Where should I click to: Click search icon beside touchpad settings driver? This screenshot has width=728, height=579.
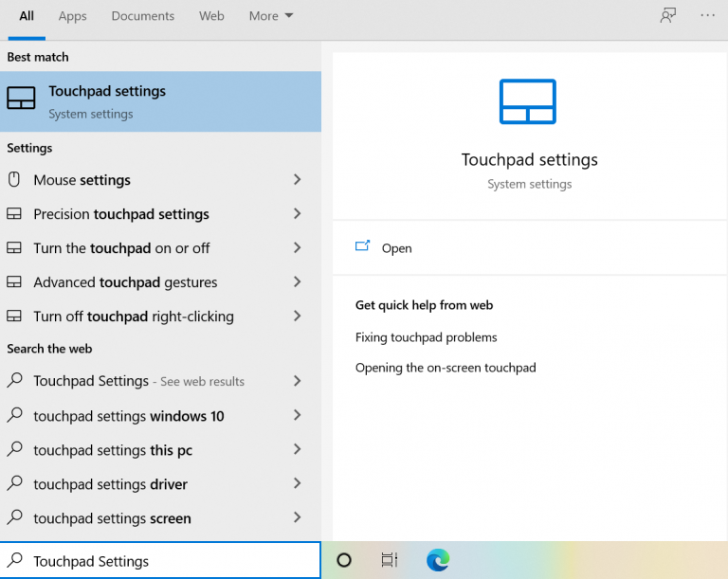tap(15, 483)
